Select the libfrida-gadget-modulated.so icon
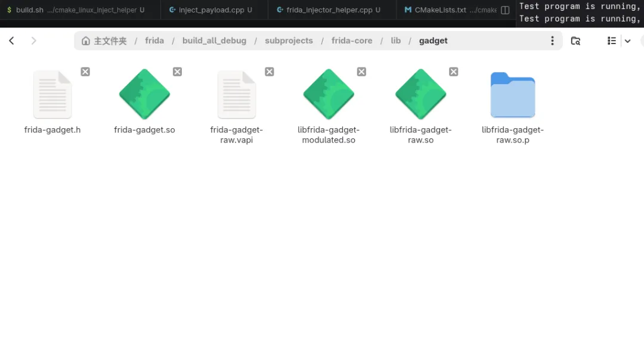The height and width of the screenshot is (363, 644). [x=329, y=94]
